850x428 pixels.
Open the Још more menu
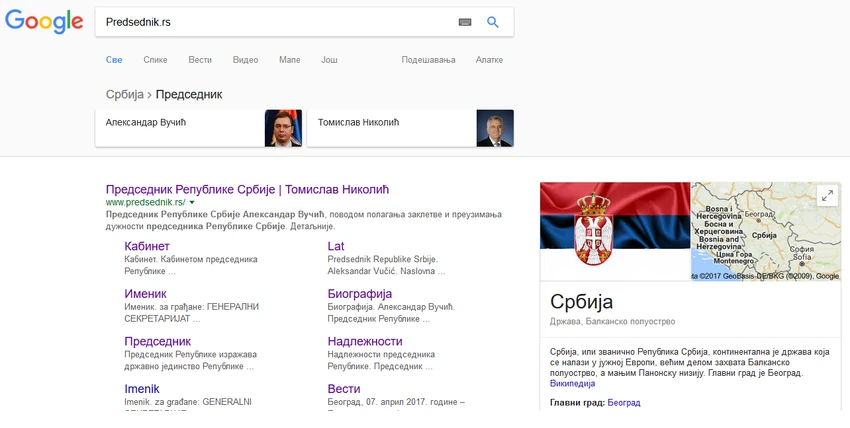click(329, 60)
